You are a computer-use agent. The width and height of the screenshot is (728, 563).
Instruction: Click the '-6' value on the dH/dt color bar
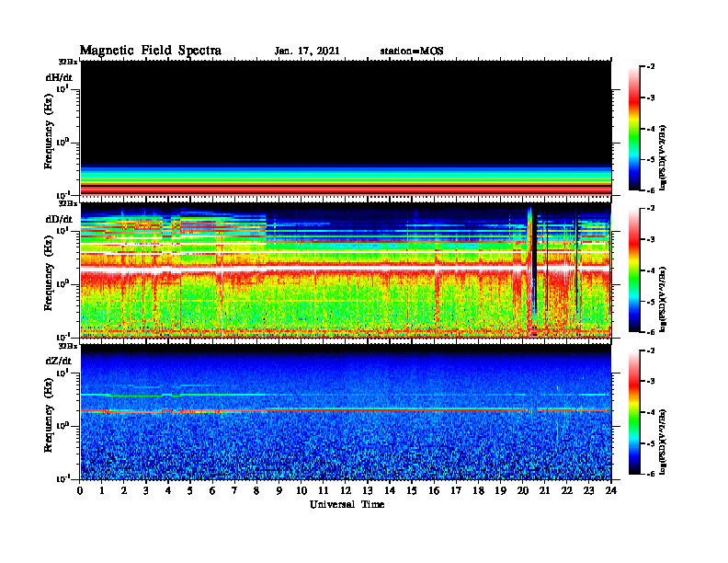pos(651,190)
